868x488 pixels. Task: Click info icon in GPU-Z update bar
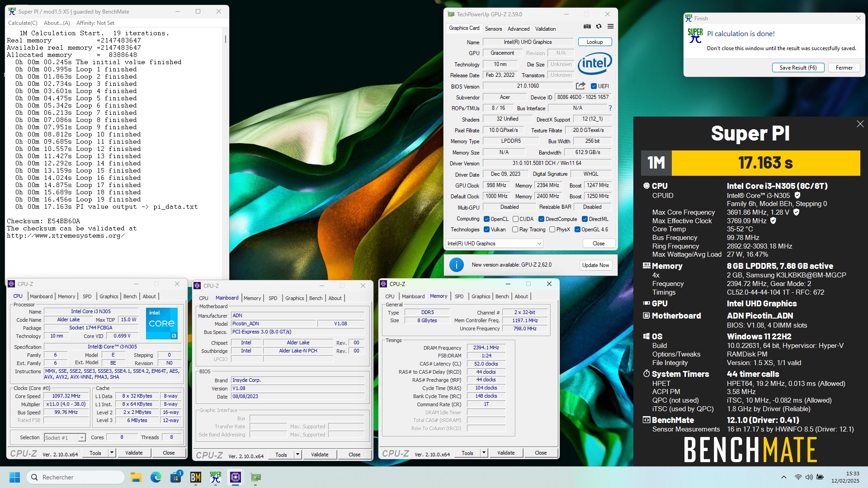[457, 265]
